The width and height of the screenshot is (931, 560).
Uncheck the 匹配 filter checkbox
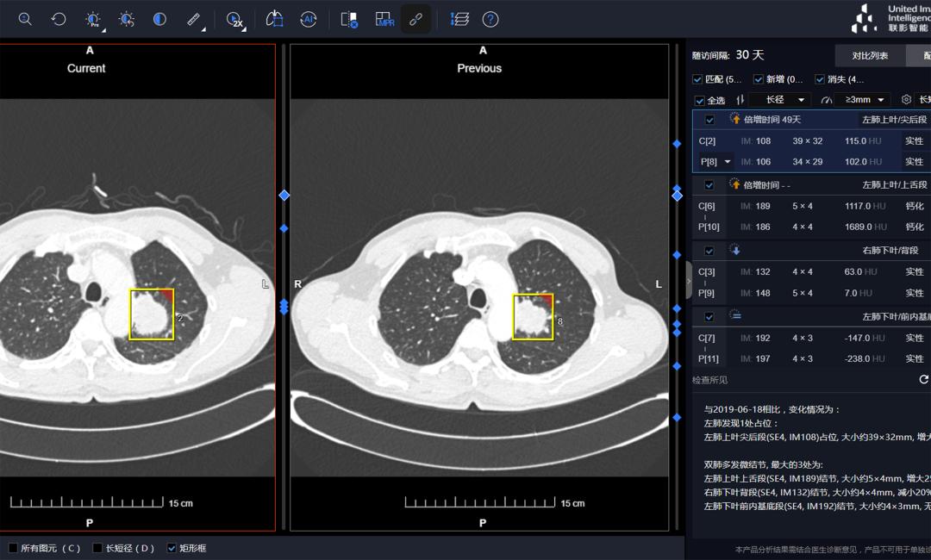697,79
